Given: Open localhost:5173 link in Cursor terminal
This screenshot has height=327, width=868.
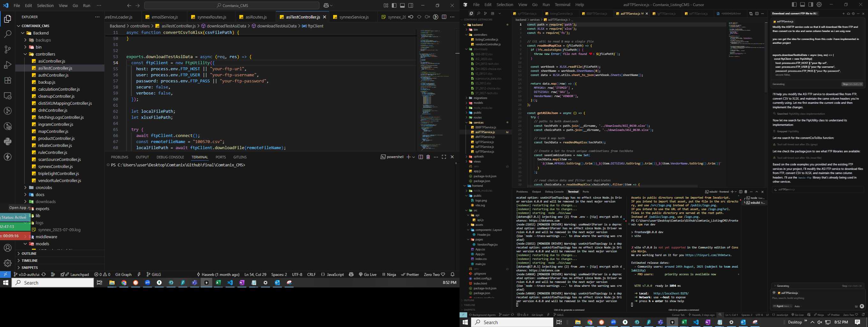Looking at the screenshot, I should click(671, 293).
